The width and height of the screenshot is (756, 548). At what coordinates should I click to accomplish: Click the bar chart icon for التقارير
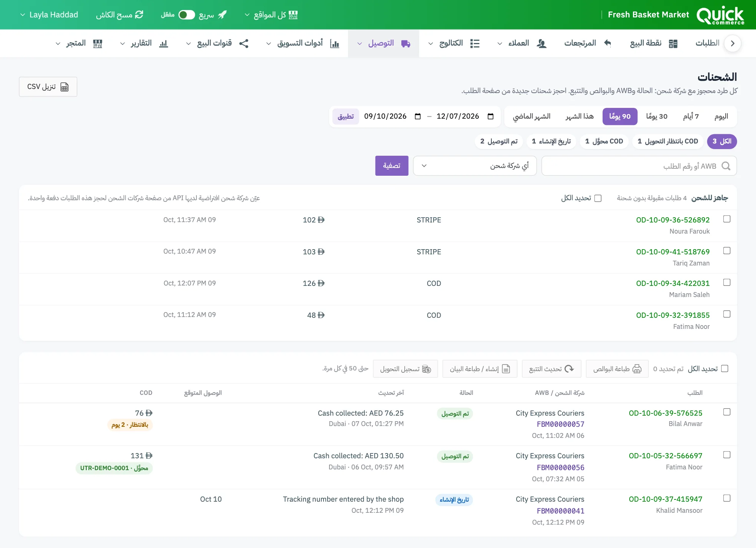163,43
